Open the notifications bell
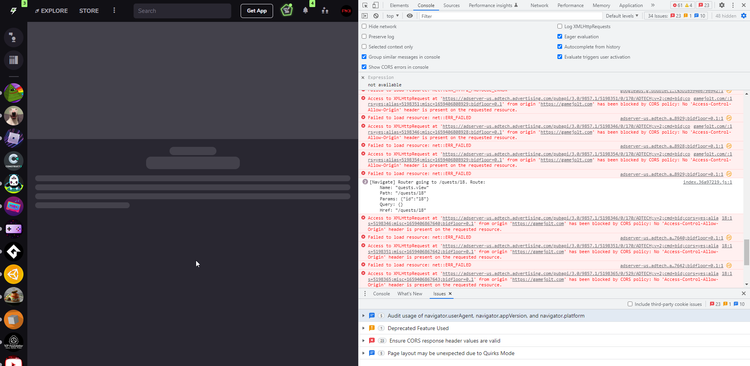 click(306, 11)
